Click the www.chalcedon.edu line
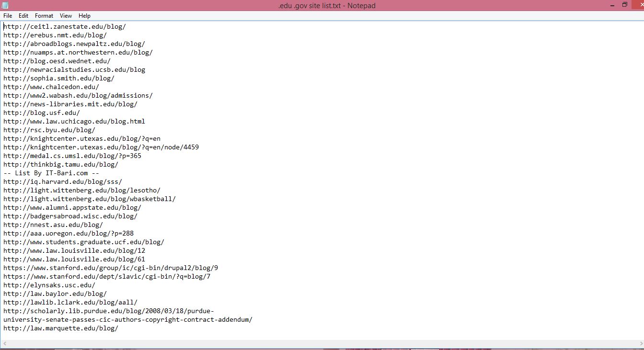Viewport: 644px width, 350px height. (x=51, y=87)
